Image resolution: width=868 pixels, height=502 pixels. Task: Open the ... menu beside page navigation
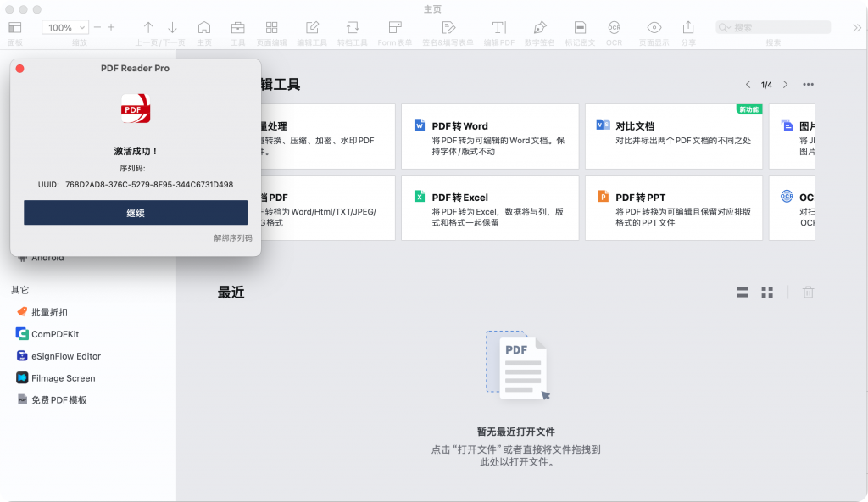tap(808, 84)
